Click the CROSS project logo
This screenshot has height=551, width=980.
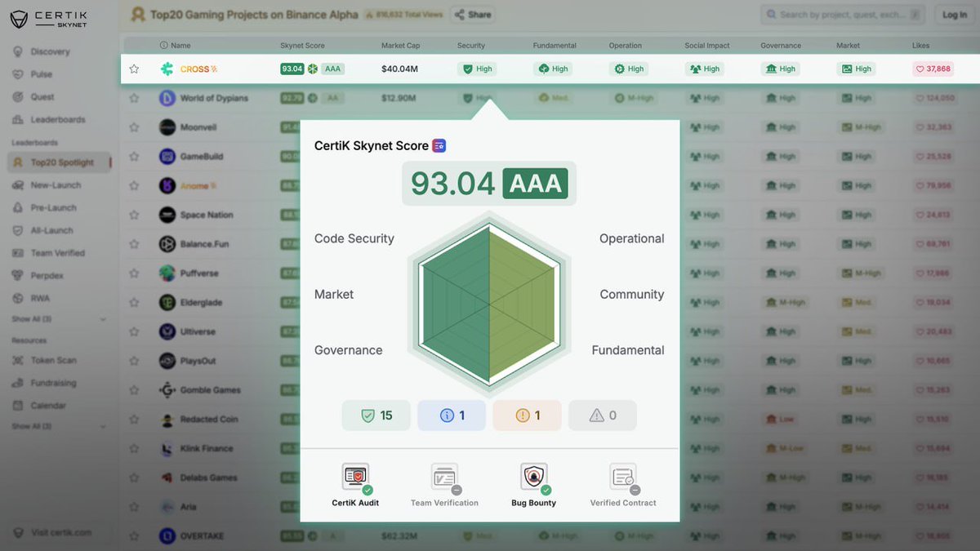(167, 69)
